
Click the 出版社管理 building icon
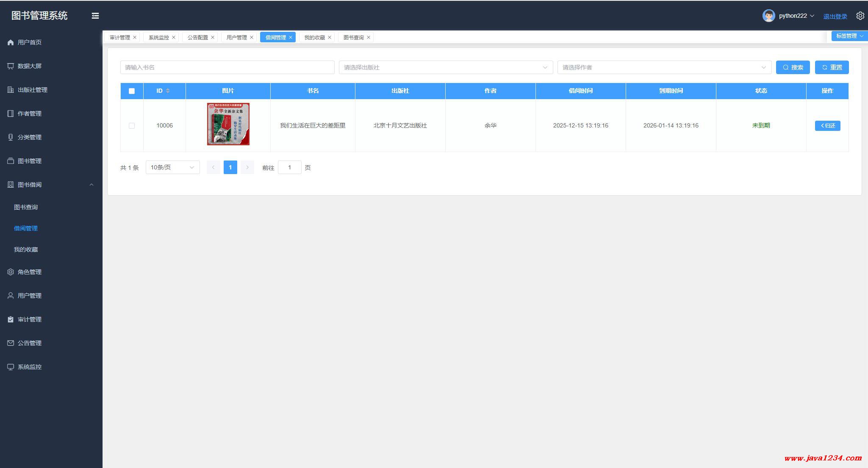11,90
